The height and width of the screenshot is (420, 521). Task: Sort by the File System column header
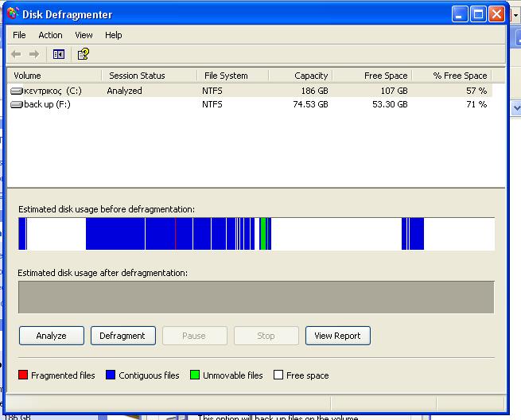point(232,76)
